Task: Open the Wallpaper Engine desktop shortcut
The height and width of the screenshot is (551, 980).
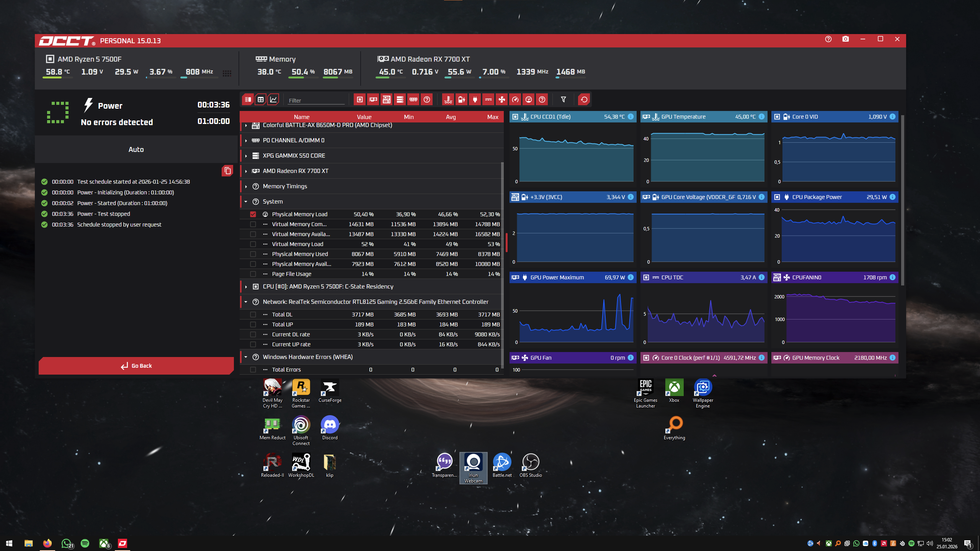Action: 703,393
